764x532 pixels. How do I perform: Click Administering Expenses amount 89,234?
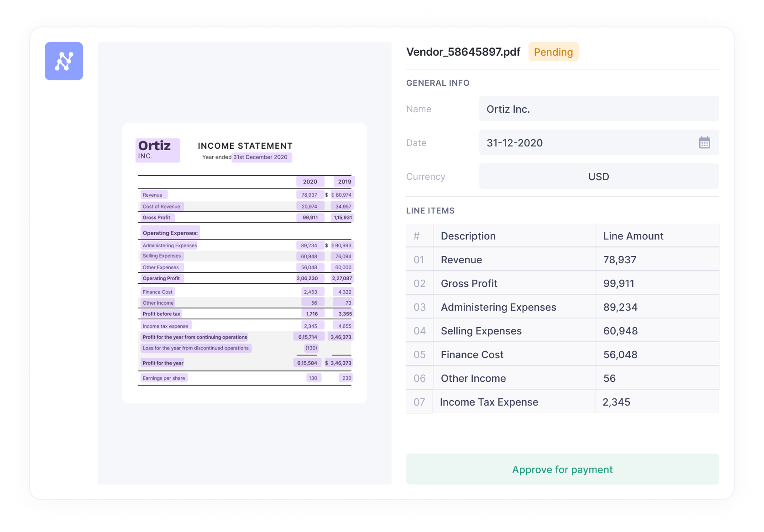[x=620, y=307]
